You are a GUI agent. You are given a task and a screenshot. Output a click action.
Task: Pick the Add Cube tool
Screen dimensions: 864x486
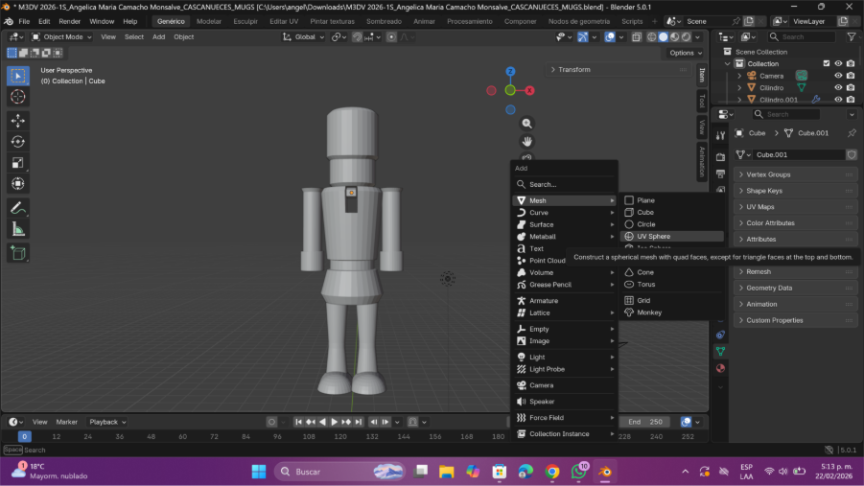18,253
